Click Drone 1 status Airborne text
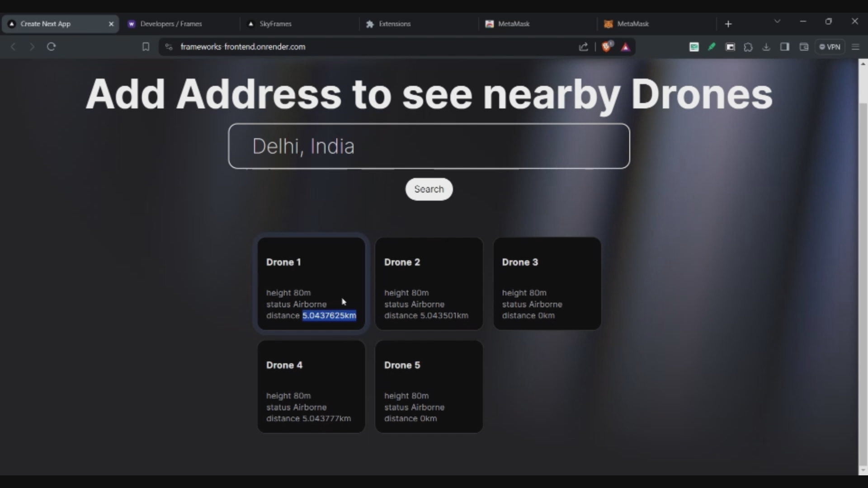Viewport: 868px width, 488px height. 296,304
